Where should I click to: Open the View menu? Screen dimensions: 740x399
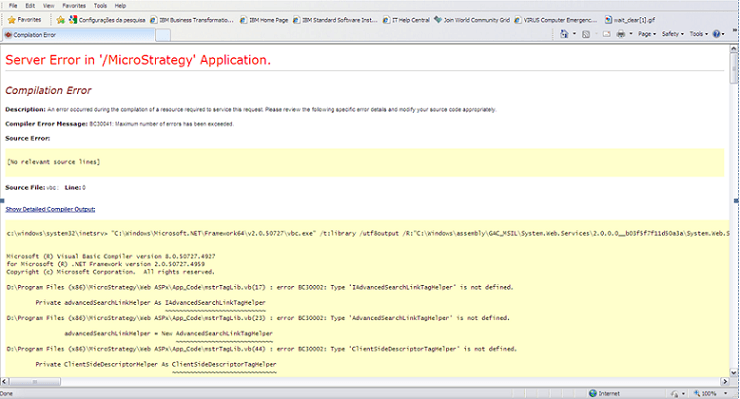pyautogui.click(x=49, y=6)
